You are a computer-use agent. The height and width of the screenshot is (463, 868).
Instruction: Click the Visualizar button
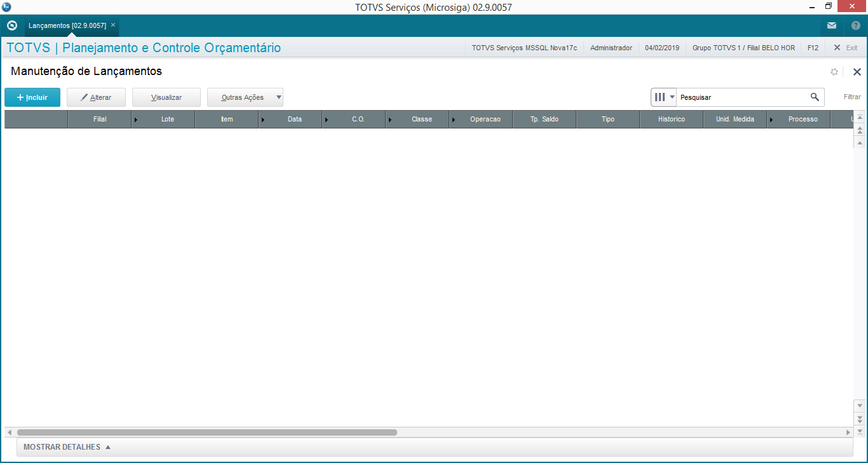click(166, 97)
